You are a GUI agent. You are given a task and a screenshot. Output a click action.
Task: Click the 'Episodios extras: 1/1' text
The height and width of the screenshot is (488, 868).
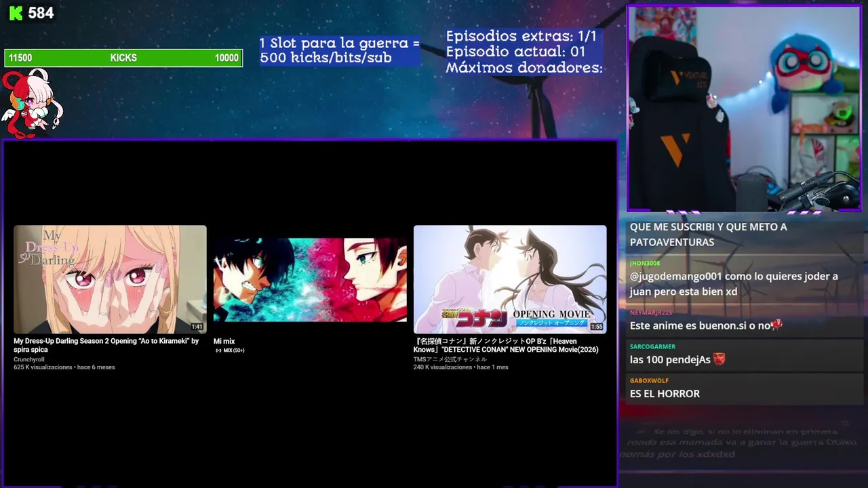(521, 36)
